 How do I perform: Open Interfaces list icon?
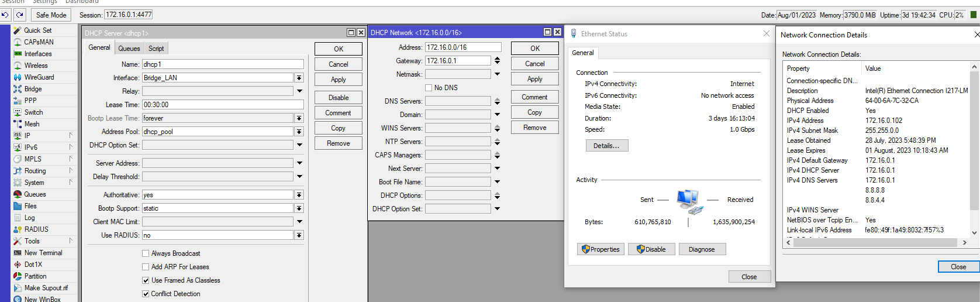point(18,54)
